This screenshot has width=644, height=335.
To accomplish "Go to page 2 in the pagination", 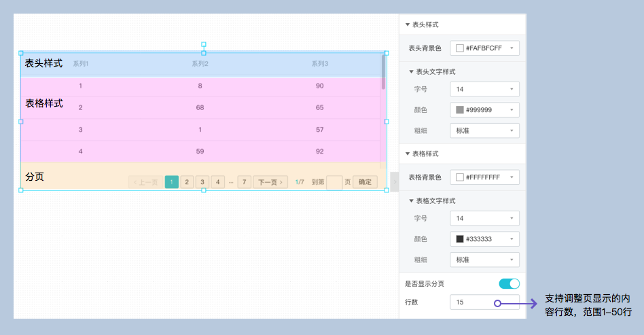I will pyautogui.click(x=187, y=182).
